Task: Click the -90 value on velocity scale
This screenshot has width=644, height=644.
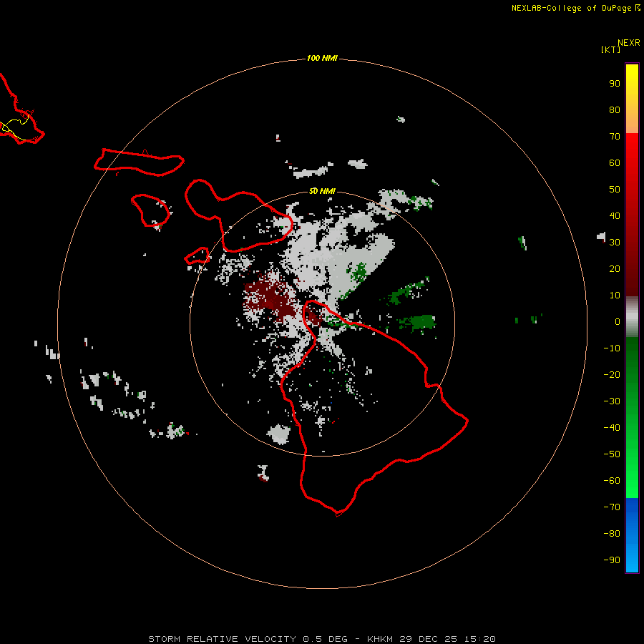Action: pyautogui.click(x=612, y=560)
